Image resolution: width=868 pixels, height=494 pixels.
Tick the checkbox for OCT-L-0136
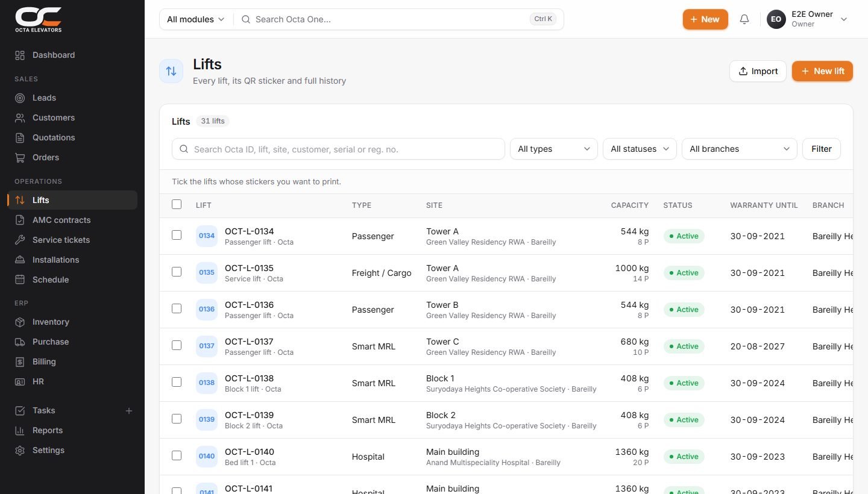(177, 308)
